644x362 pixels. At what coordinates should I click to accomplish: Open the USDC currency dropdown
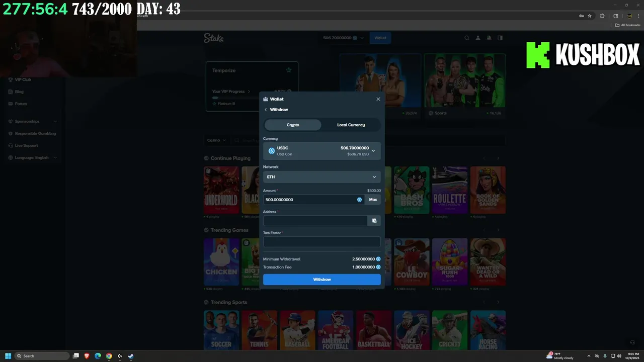tap(321, 151)
